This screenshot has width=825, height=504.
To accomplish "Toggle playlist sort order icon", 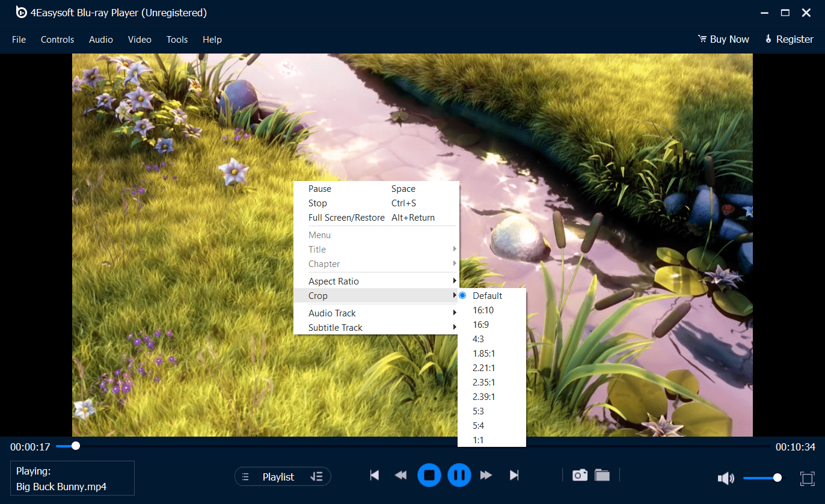I will coord(316,477).
